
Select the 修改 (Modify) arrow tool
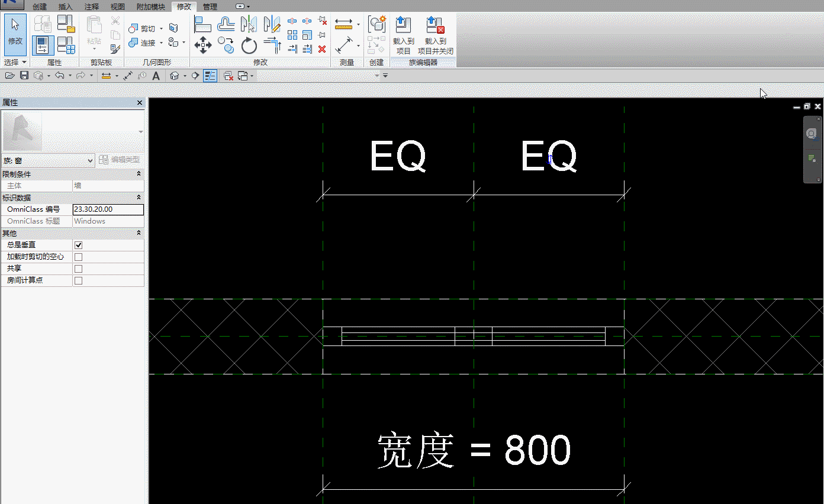15,35
